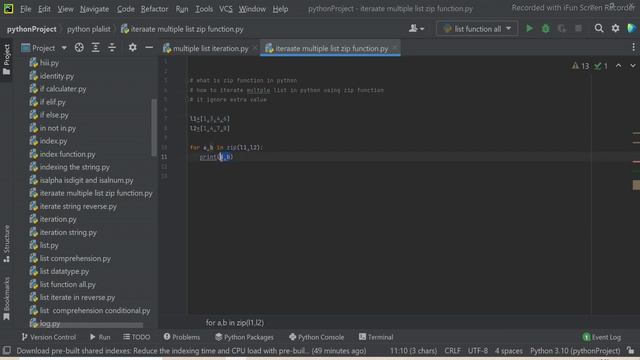
Task: Open Python Console tool window
Action: pos(316,337)
